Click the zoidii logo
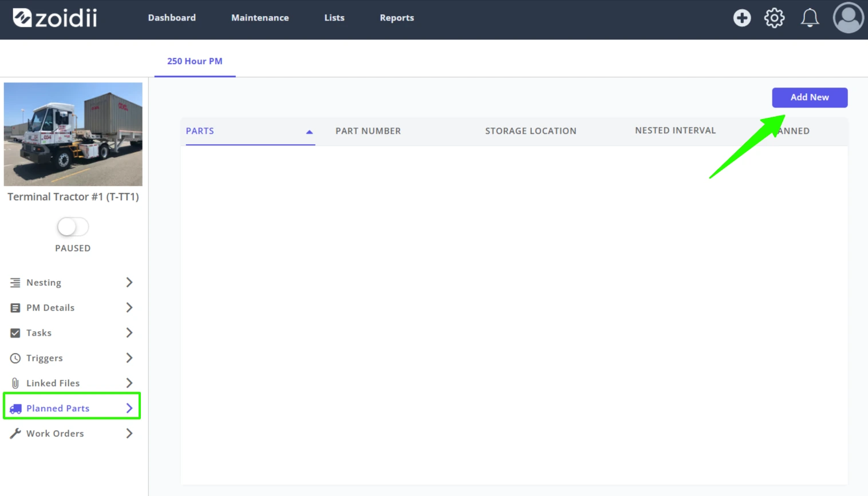The width and height of the screenshot is (868, 496). point(55,18)
